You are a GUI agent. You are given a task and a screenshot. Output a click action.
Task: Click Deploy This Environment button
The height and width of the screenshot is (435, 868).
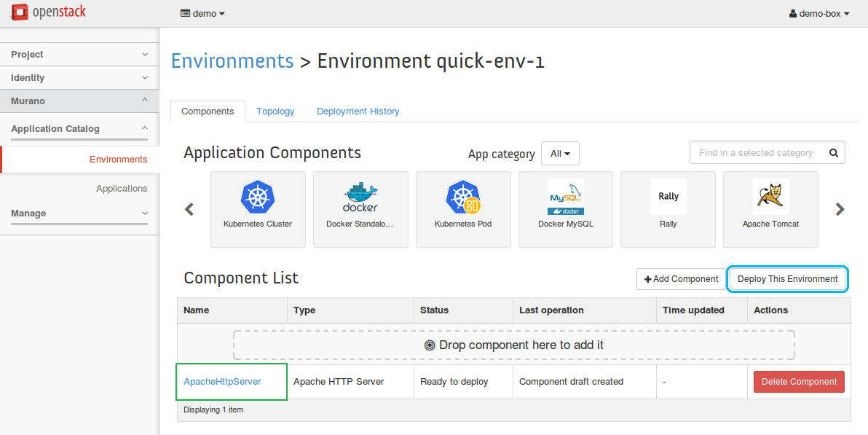pyautogui.click(x=787, y=279)
